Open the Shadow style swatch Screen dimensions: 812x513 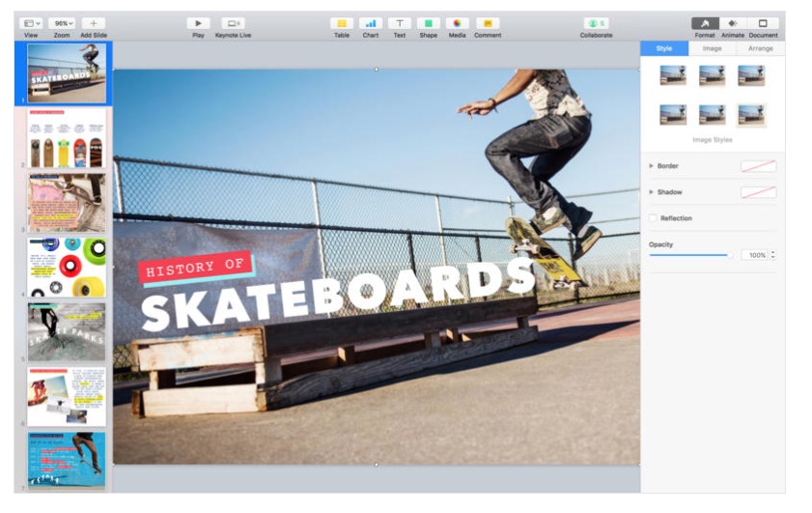[758, 192]
